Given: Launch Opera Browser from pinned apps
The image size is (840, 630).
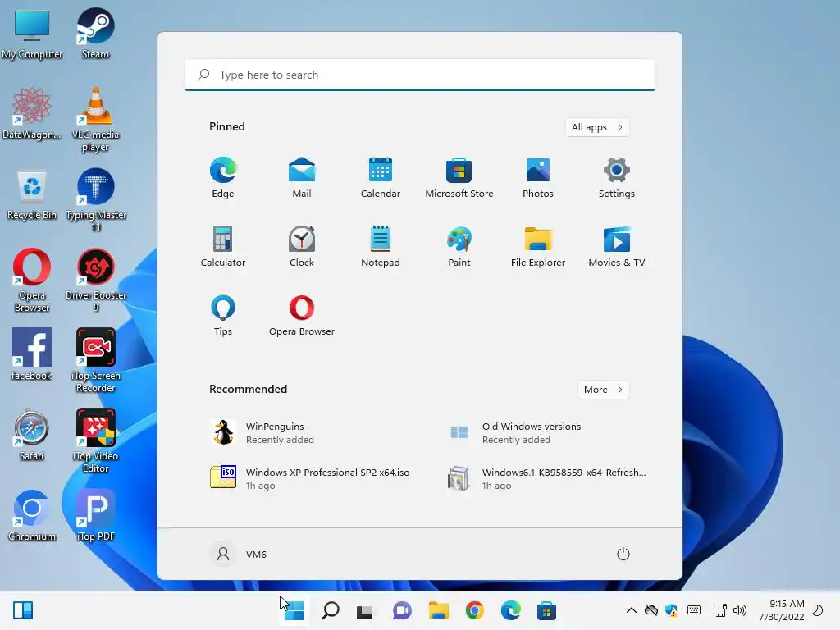Looking at the screenshot, I should [x=302, y=316].
